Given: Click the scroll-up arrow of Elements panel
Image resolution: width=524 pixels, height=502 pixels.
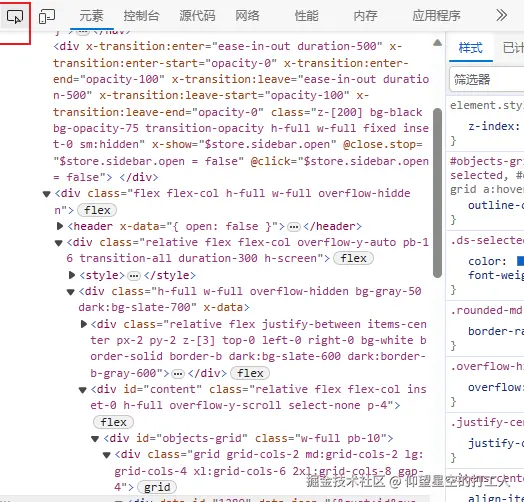Looking at the screenshot, I should (x=437, y=43).
